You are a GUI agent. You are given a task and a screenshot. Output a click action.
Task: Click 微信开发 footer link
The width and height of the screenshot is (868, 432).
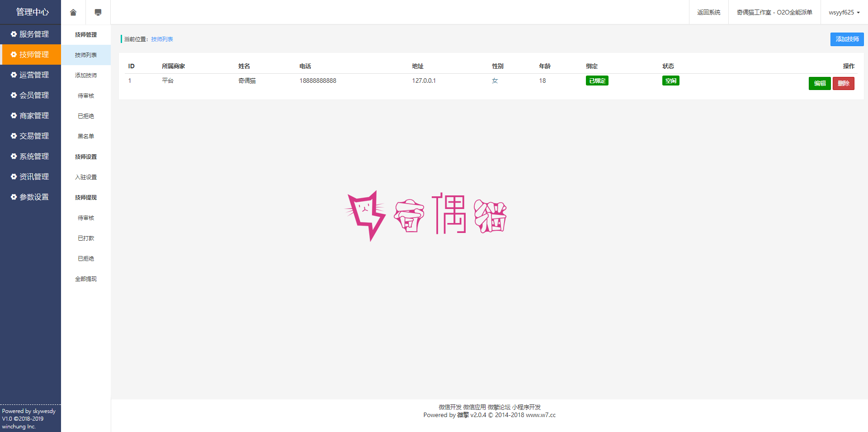(x=450, y=407)
